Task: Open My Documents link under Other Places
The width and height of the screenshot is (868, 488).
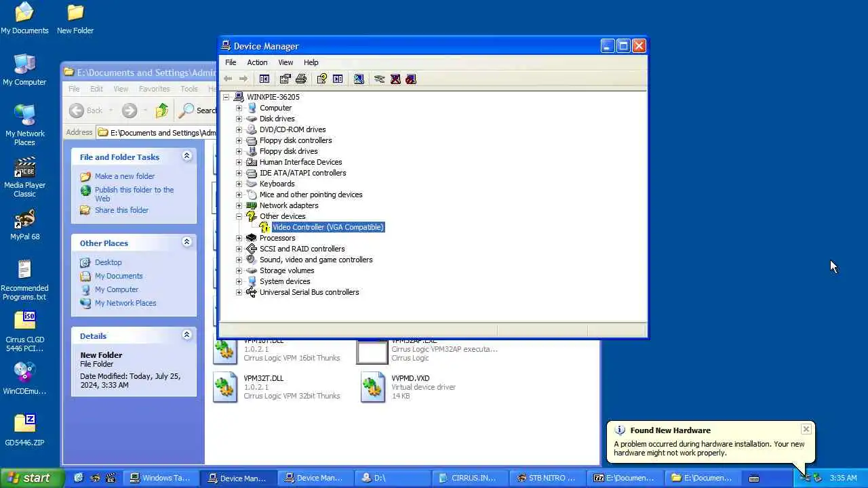Action: click(119, 276)
